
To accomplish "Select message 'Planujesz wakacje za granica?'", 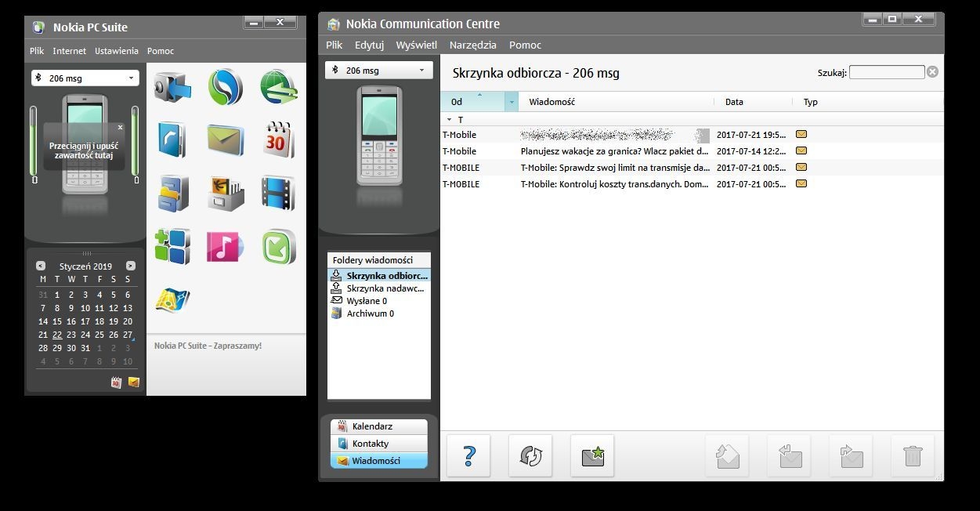I will pos(692,151).
